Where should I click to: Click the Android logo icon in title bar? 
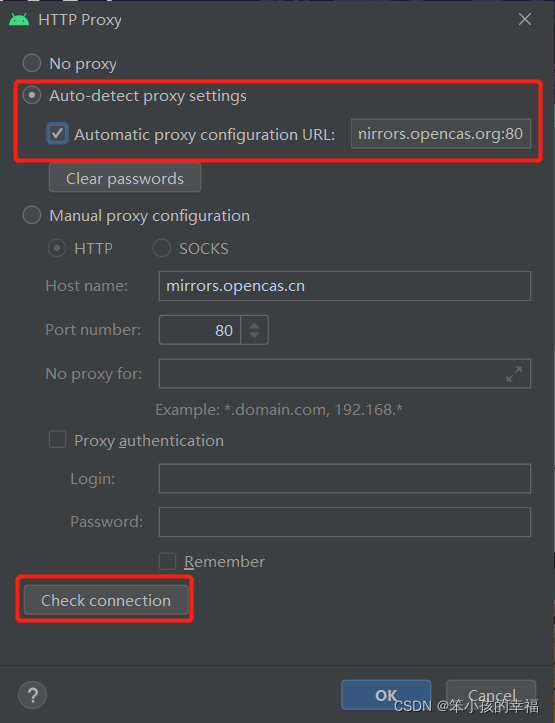tap(19, 20)
